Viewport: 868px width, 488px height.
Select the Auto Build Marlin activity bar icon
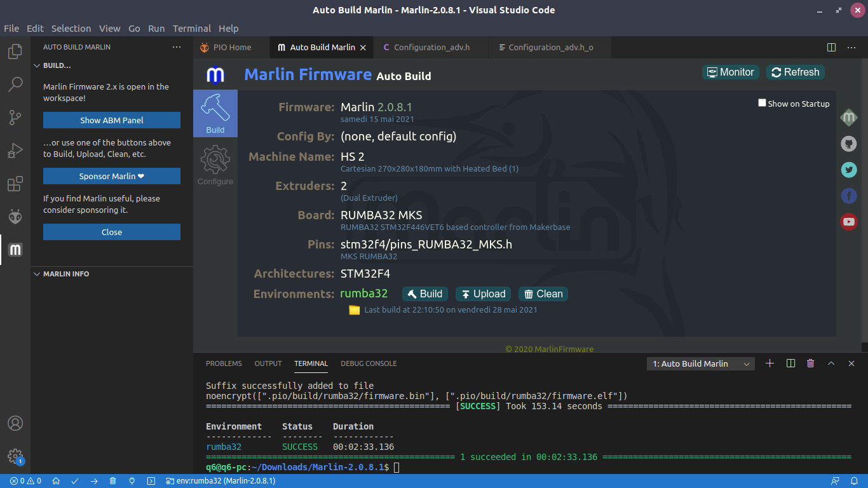click(x=15, y=250)
